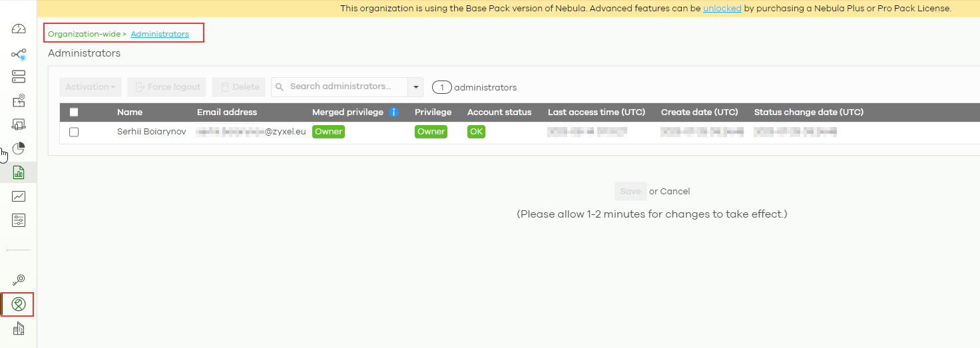Tick the select-all checkbox in table header
This screenshot has height=348, width=980.
point(74,112)
